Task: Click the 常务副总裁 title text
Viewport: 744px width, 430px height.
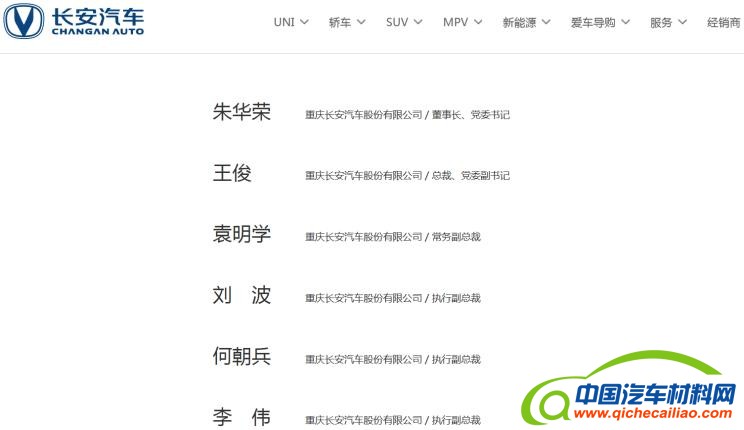Action: tap(456, 237)
